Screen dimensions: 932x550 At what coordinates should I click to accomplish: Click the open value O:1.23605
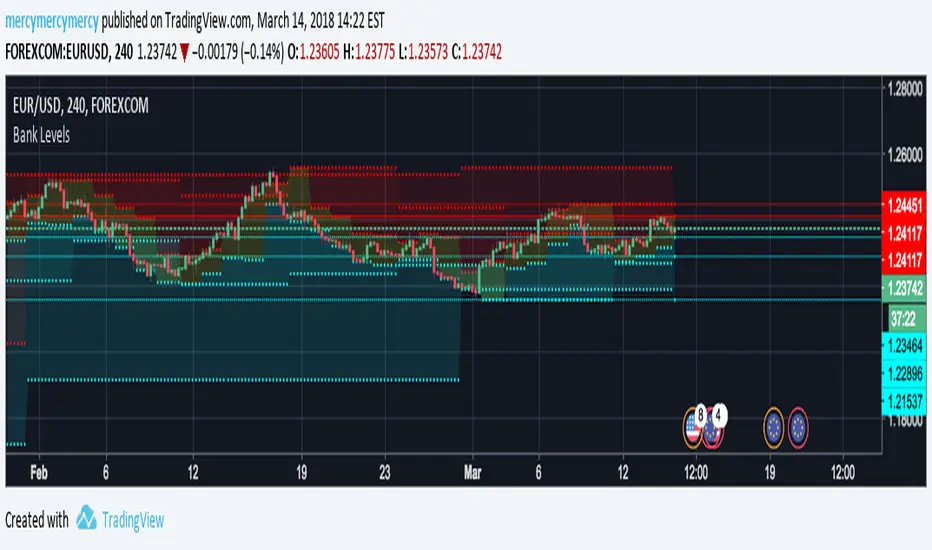[313, 52]
